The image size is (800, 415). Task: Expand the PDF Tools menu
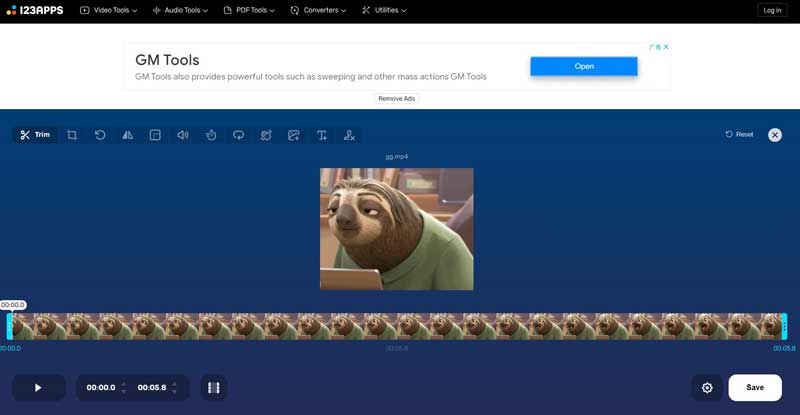pyautogui.click(x=249, y=10)
